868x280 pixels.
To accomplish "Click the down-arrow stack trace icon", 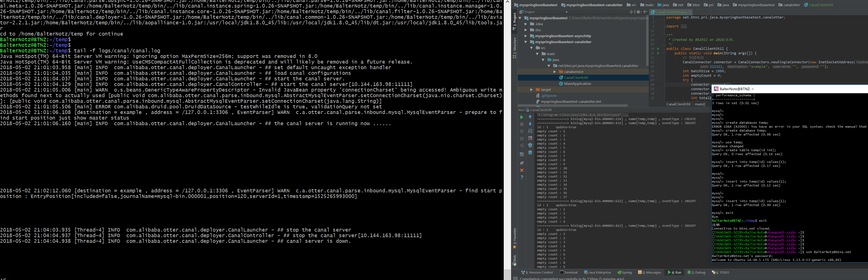I will [530, 124].
